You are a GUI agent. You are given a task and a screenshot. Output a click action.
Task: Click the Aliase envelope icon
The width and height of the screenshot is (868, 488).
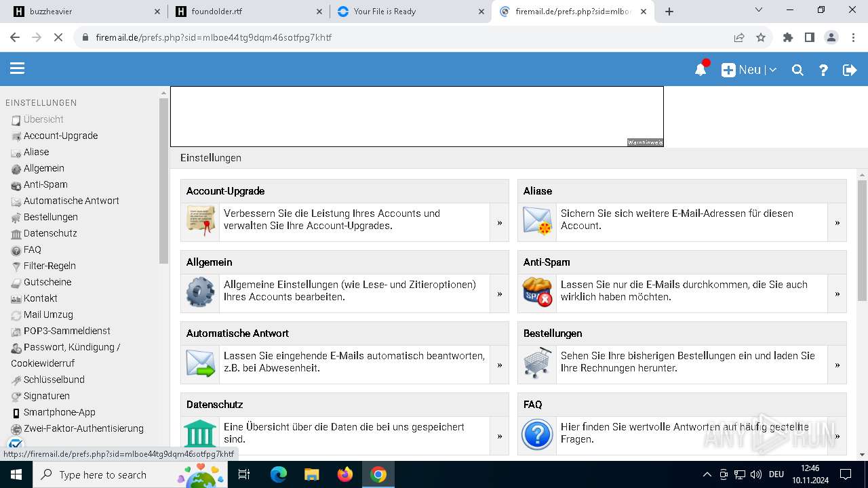tap(537, 221)
